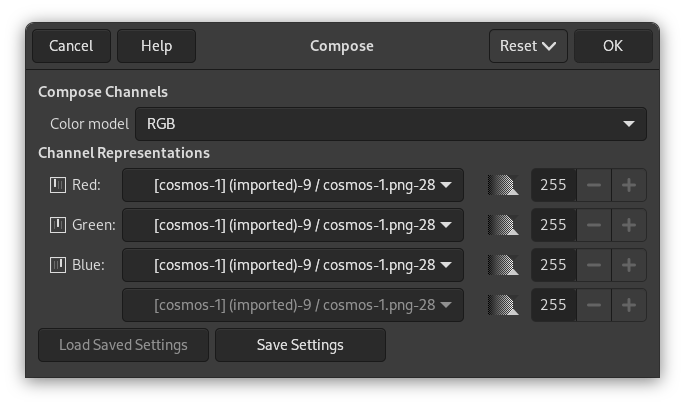Click the mask value icon in Blue row
The width and height of the screenshot is (685, 406).
coord(504,265)
